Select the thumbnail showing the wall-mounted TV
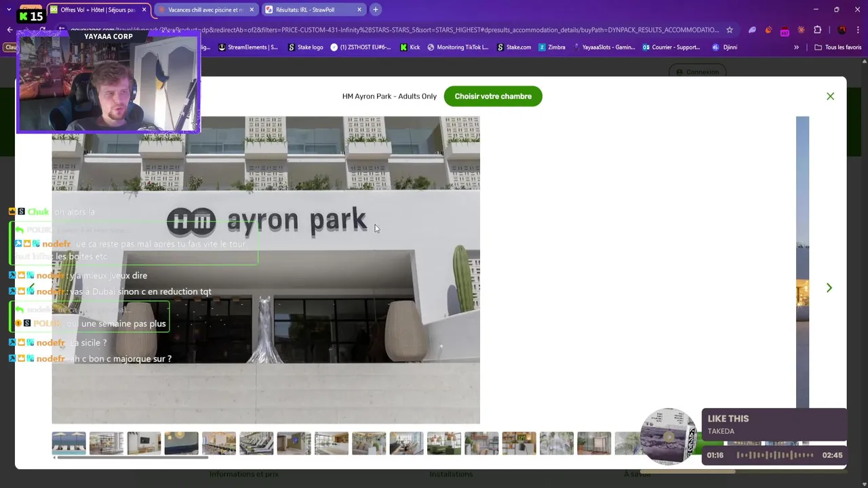The width and height of the screenshot is (868, 488). [144, 443]
